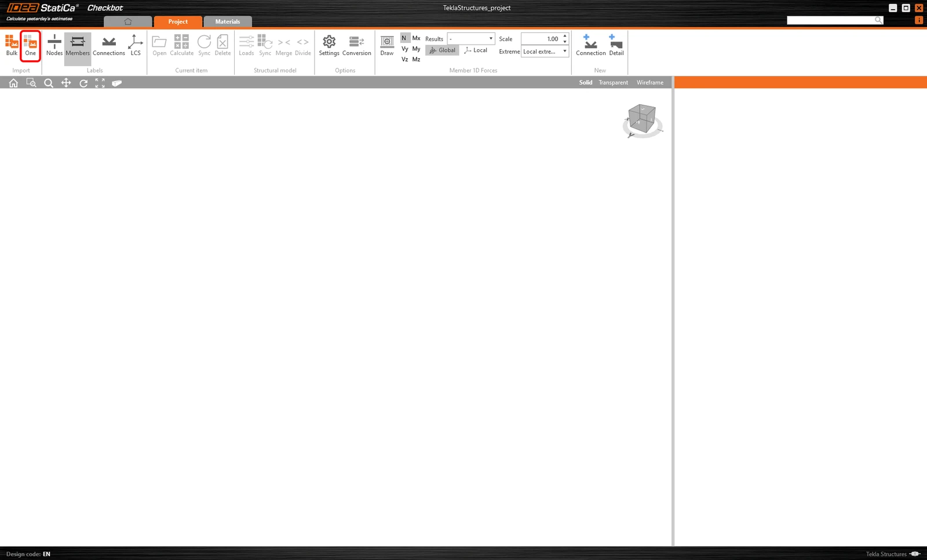Click the Bulk import icon

click(x=12, y=46)
